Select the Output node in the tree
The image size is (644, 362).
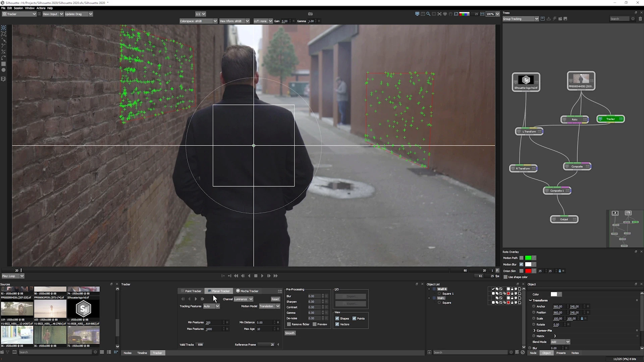click(x=564, y=219)
